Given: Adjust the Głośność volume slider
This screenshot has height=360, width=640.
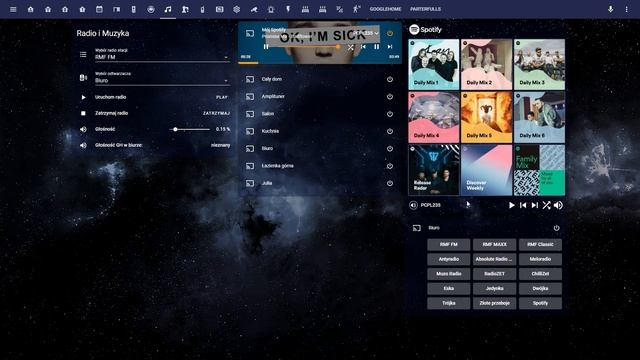Looking at the screenshot, I should (190, 129).
